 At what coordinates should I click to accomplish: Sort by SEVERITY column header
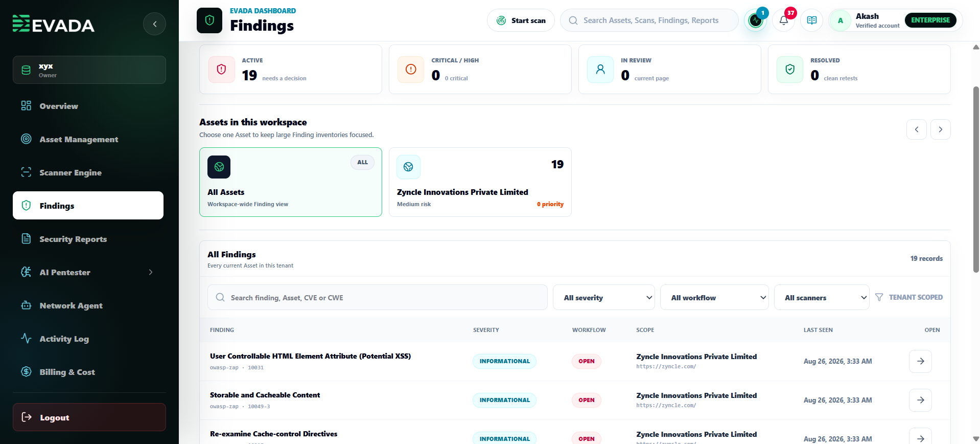coord(486,330)
